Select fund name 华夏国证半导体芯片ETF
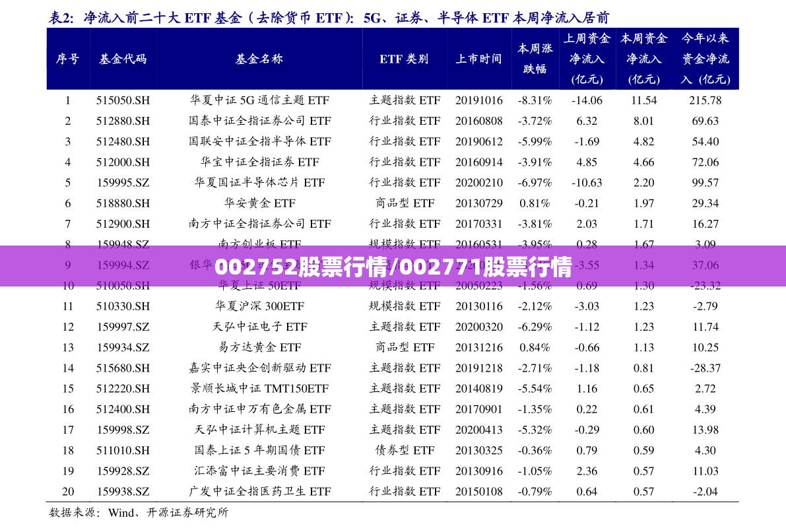Image resolution: width=786 pixels, height=532 pixels. (x=259, y=183)
